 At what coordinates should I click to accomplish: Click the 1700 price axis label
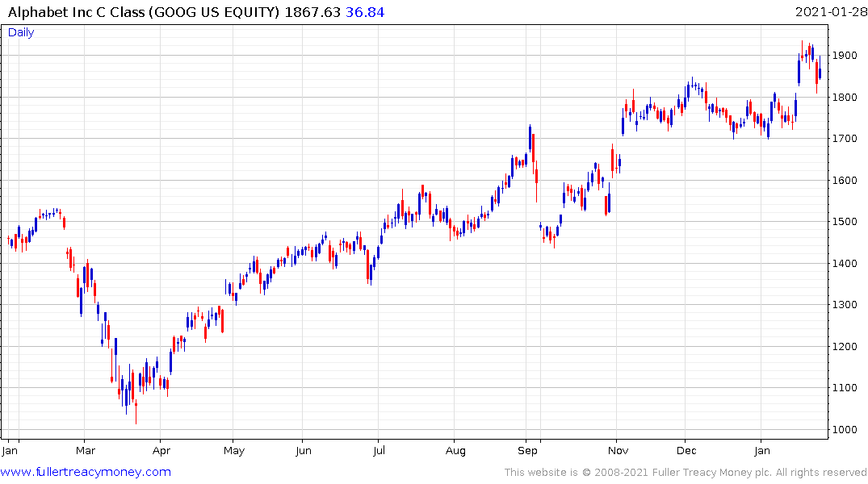845,138
